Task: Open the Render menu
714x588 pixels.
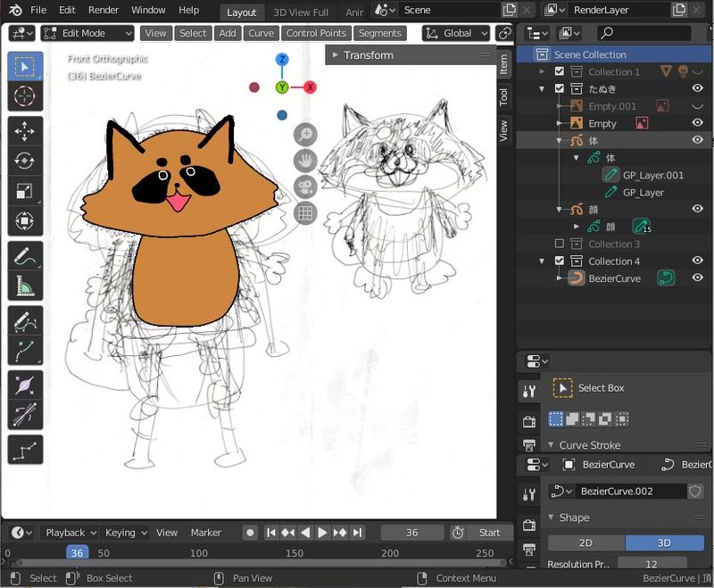Action: coord(103,10)
